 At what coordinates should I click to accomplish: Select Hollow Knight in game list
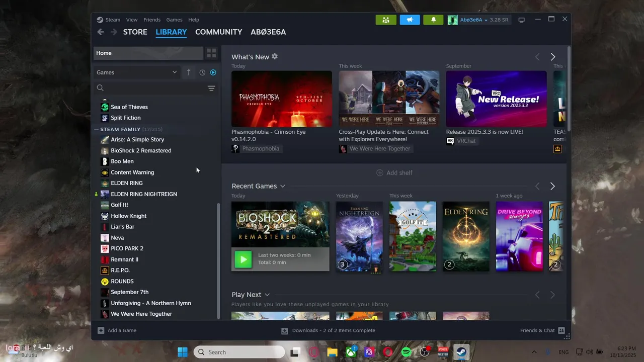click(129, 216)
